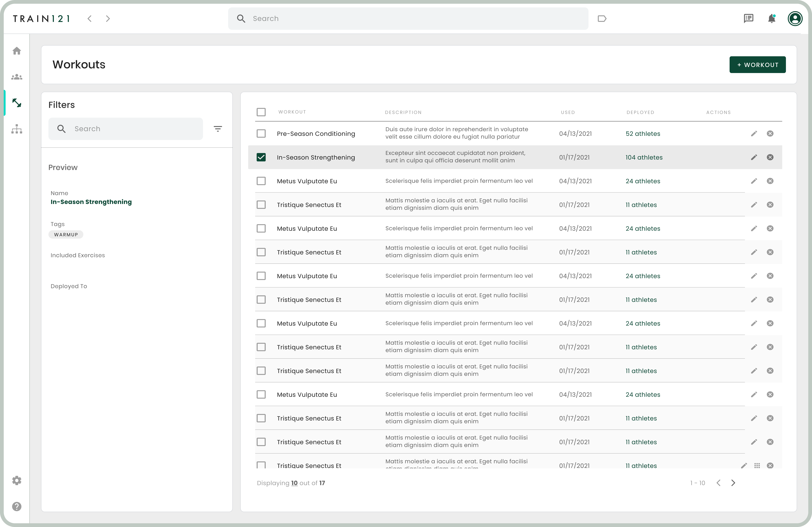
Task: Expand the filter options icon
Action: tap(218, 129)
